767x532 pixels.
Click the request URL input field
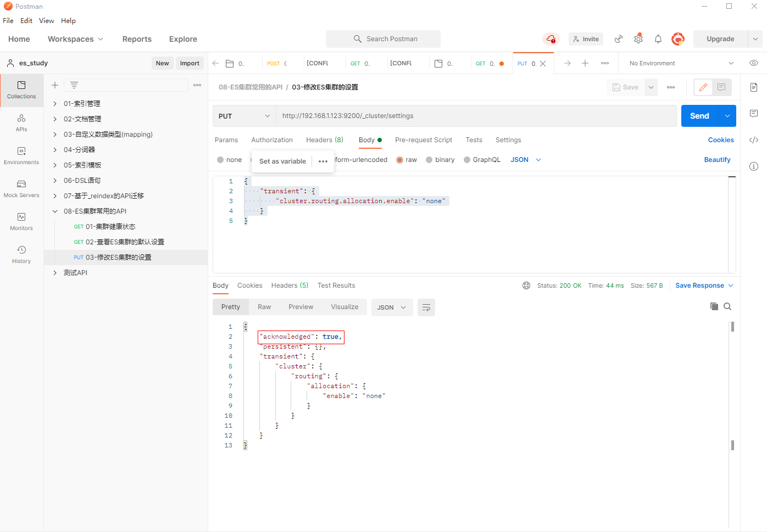(475, 116)
